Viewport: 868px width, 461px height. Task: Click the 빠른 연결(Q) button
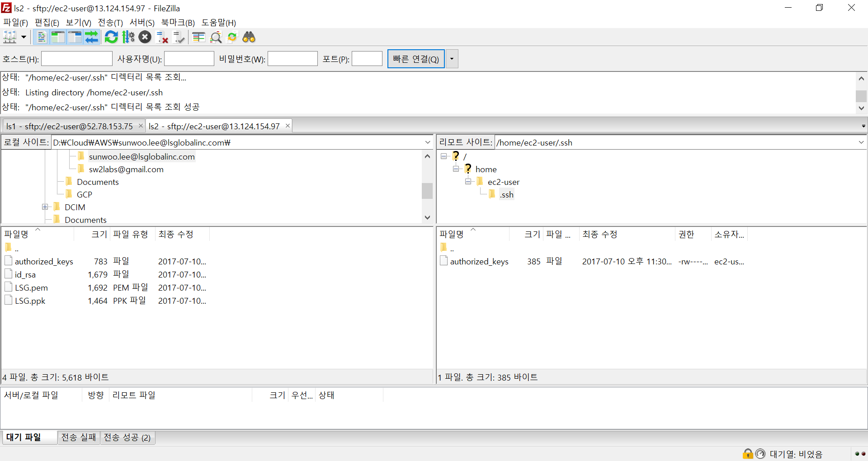click(416, 59)
